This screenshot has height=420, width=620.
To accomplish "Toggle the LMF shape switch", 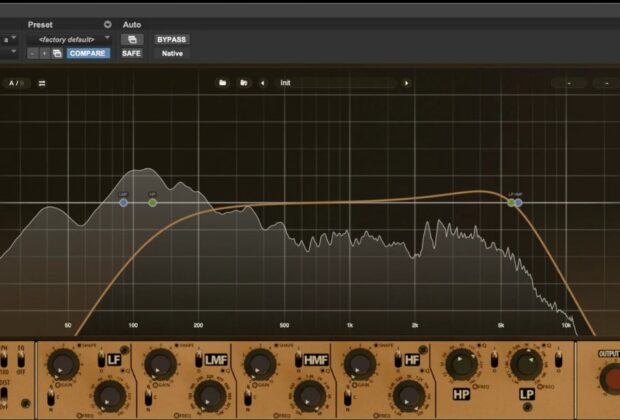I will coord(198,358).
